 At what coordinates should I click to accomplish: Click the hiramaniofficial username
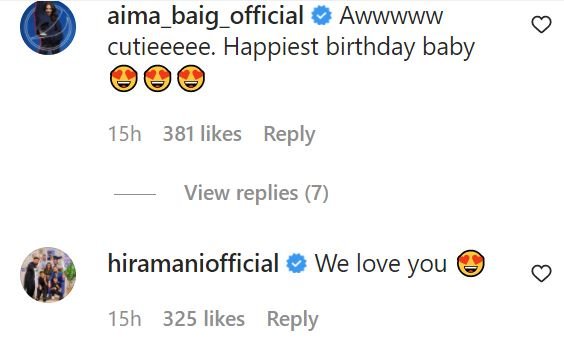click(193, 264)
